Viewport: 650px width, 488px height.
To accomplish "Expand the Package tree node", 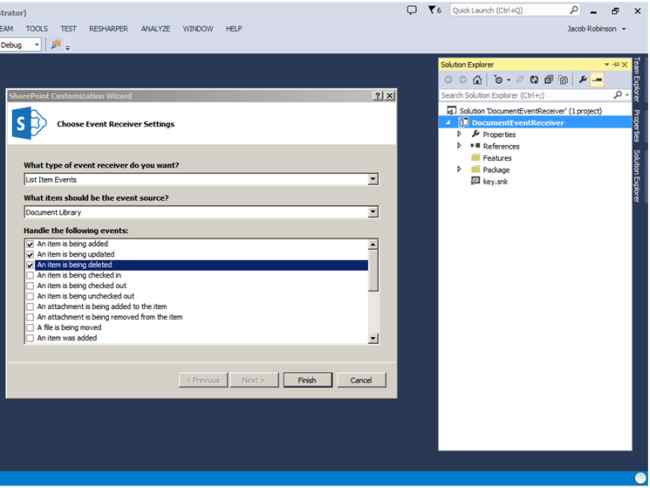I will pyautogui.click(x=459, y=169).
